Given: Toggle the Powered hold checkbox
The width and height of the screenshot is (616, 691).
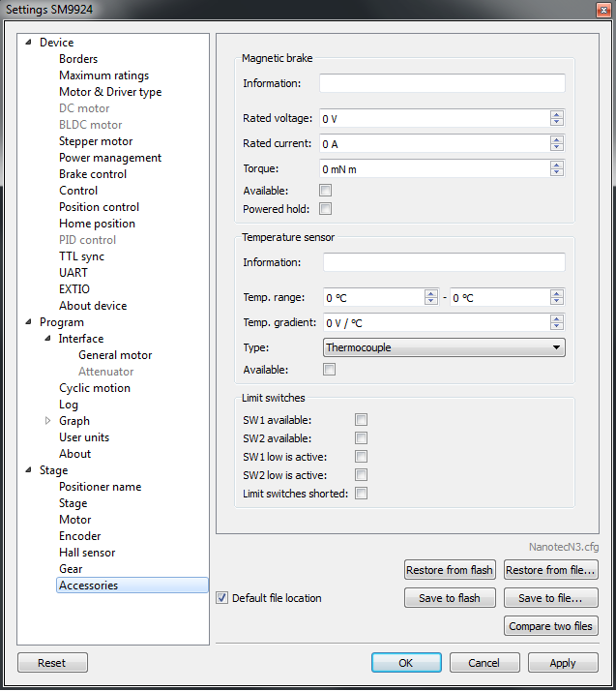Looking at the screenshot, I should tap(326, 209).
